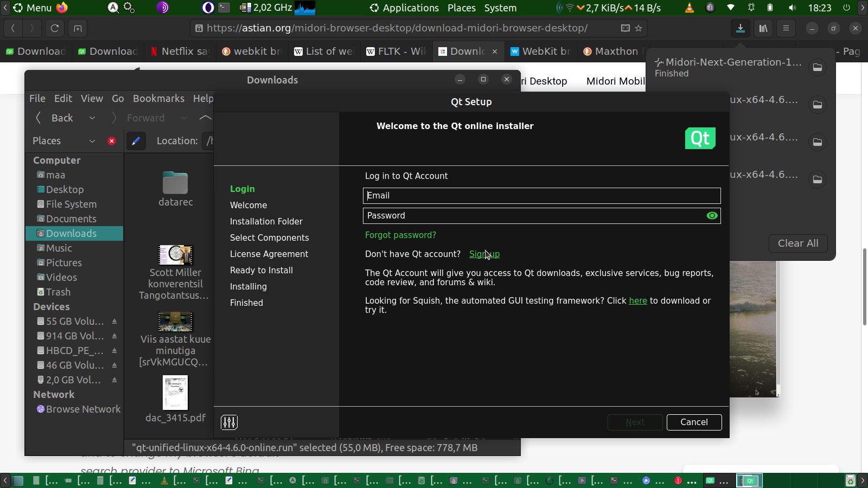Select the datarec folder icon
Image resolution: width=868 pixels, height=488 pixels.
click(175, 183)
